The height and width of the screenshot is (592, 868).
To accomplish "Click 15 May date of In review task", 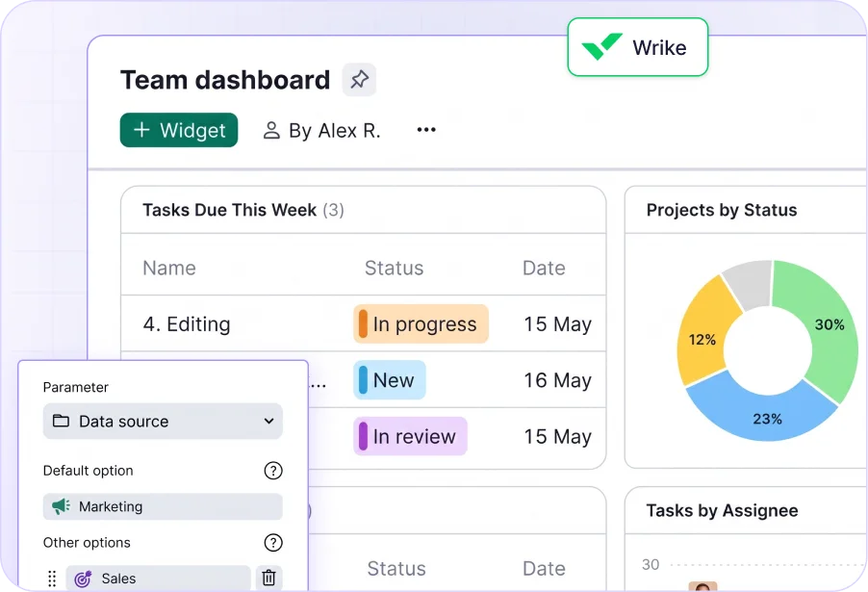I will point(557,437).
